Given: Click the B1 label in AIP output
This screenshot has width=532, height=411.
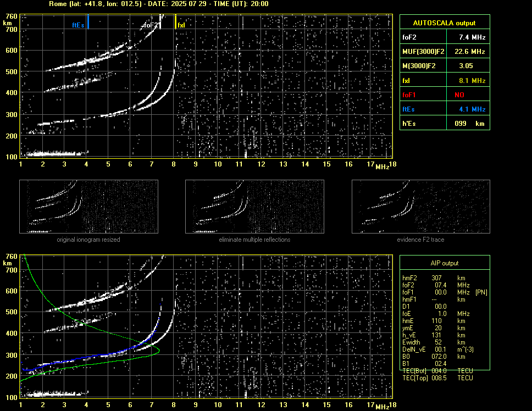Looking at the screenshot, I should tap(406, 364).
